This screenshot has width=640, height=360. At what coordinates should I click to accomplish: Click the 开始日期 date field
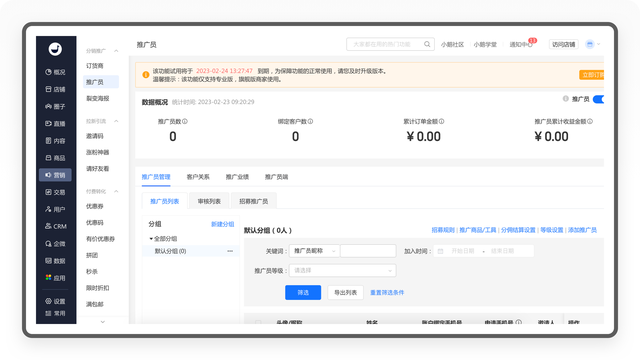tap(463, 251)
